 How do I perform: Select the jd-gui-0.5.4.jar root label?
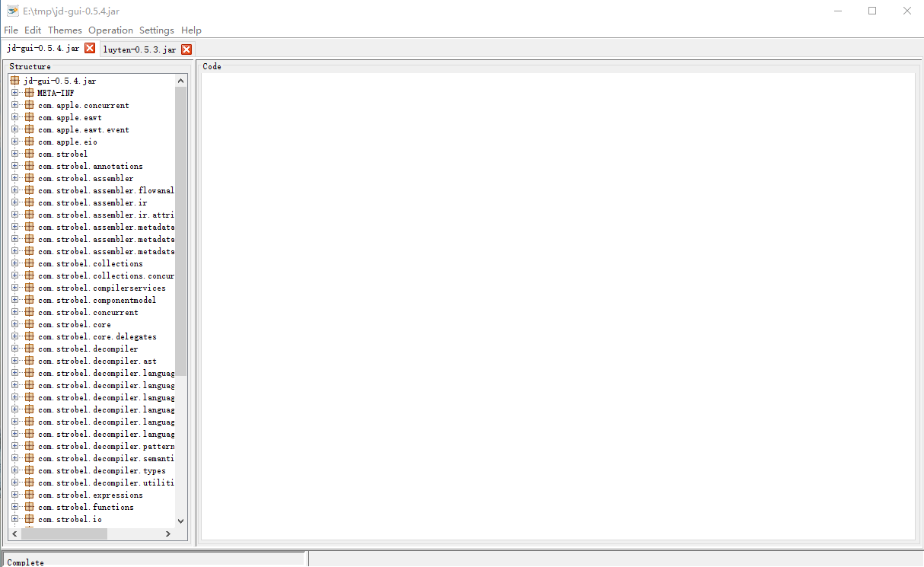tap(60, 81)
